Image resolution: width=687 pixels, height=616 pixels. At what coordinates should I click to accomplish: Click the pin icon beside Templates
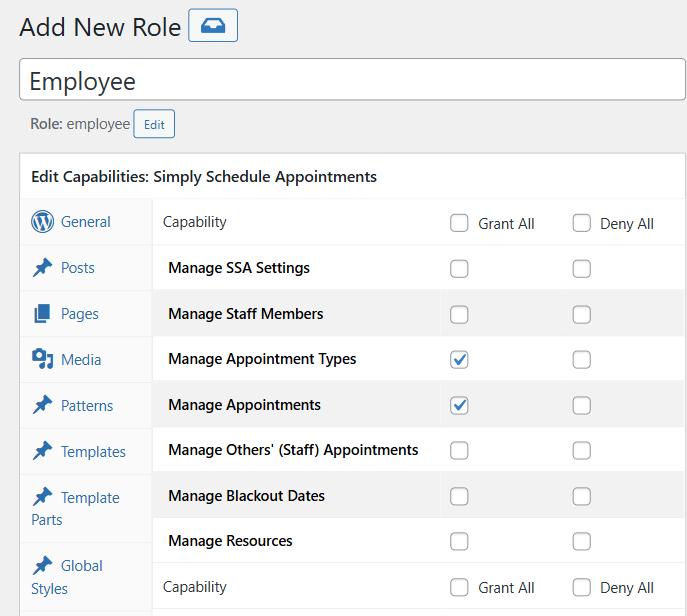click(x=42, y=451)
